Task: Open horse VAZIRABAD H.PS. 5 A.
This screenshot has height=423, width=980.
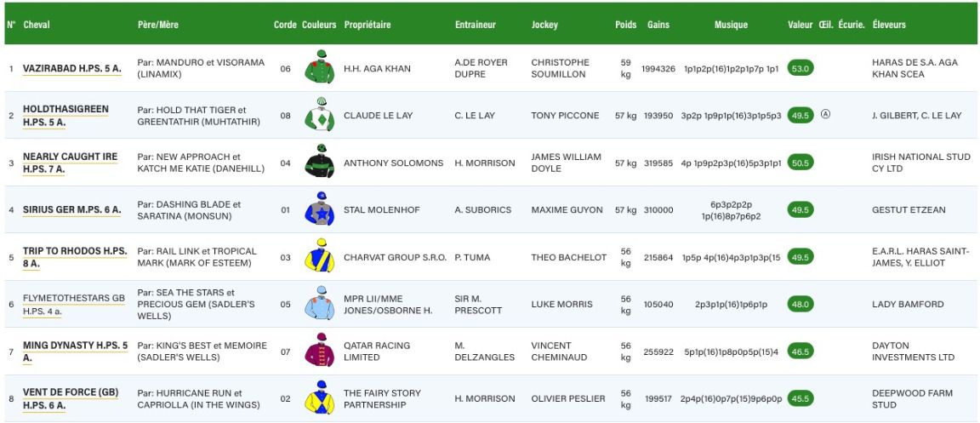Action: (71, 68)
